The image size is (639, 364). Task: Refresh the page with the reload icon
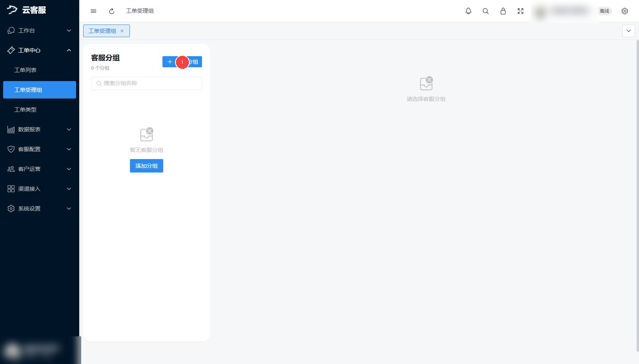[x=112, y=11]
